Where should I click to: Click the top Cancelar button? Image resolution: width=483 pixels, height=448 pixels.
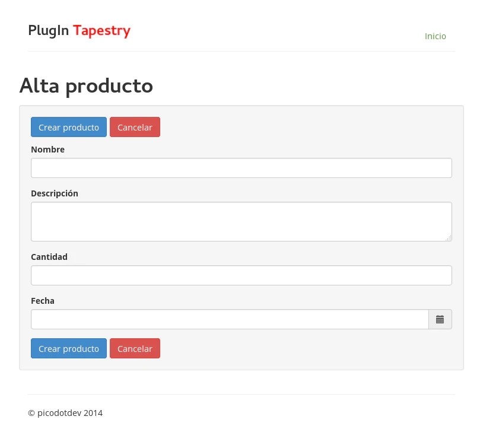(135, 127)
